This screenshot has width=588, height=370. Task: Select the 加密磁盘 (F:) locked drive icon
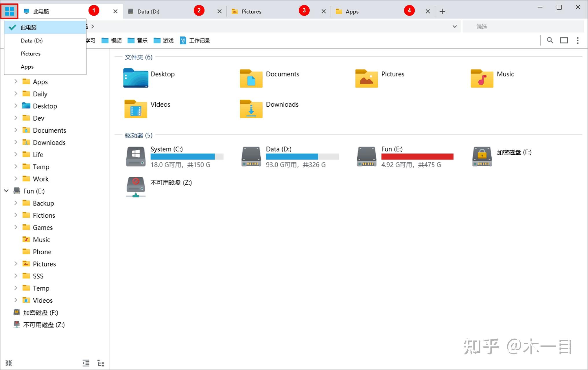[482, 156]
